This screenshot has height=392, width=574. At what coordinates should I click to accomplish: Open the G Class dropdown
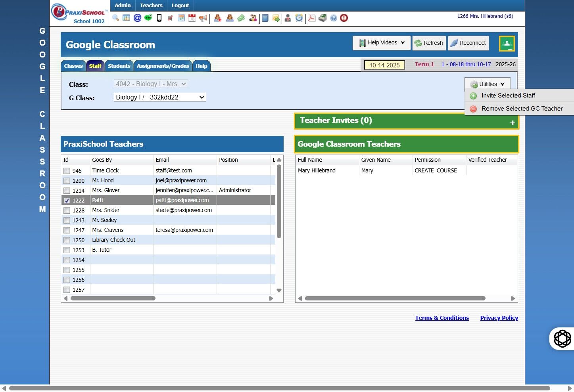160,98
